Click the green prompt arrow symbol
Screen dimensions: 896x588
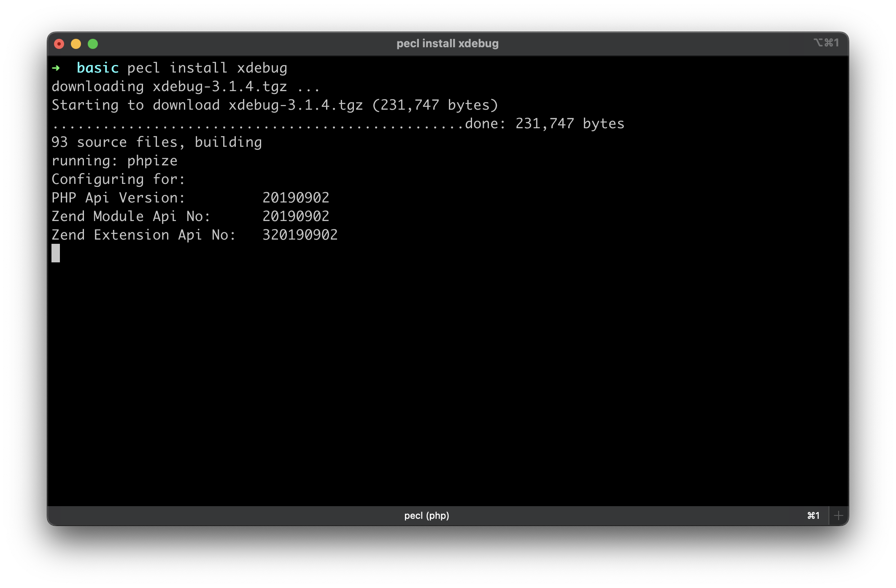pos(56,68)
